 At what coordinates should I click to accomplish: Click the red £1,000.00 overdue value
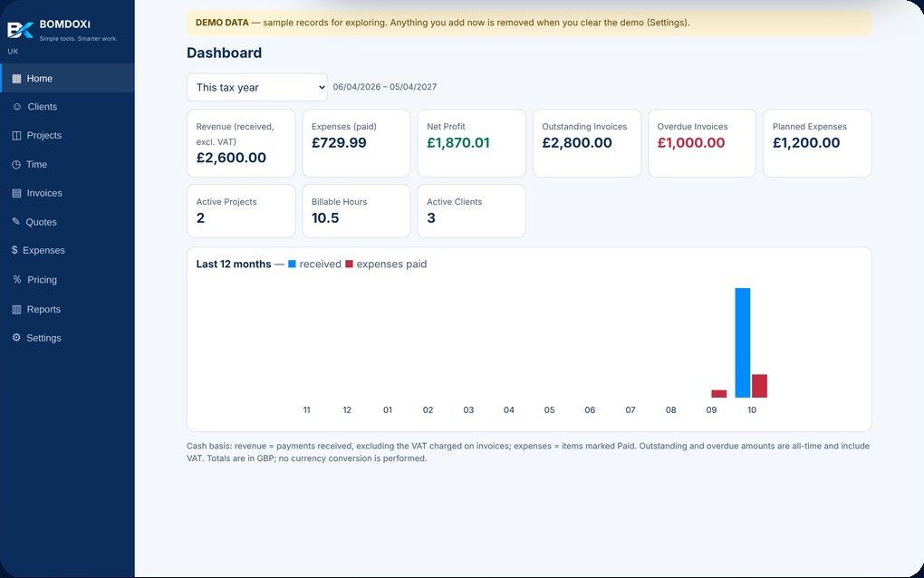click(691, 142)
